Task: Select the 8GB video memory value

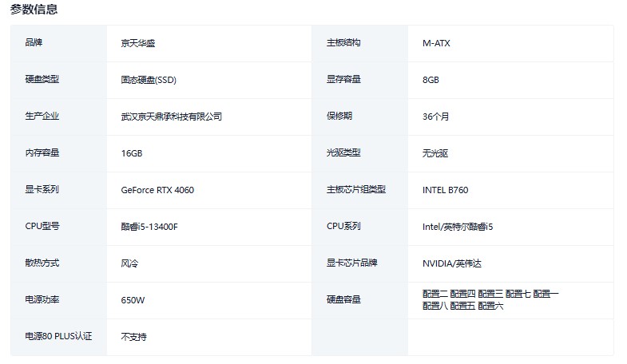Action: pos(431,80)
